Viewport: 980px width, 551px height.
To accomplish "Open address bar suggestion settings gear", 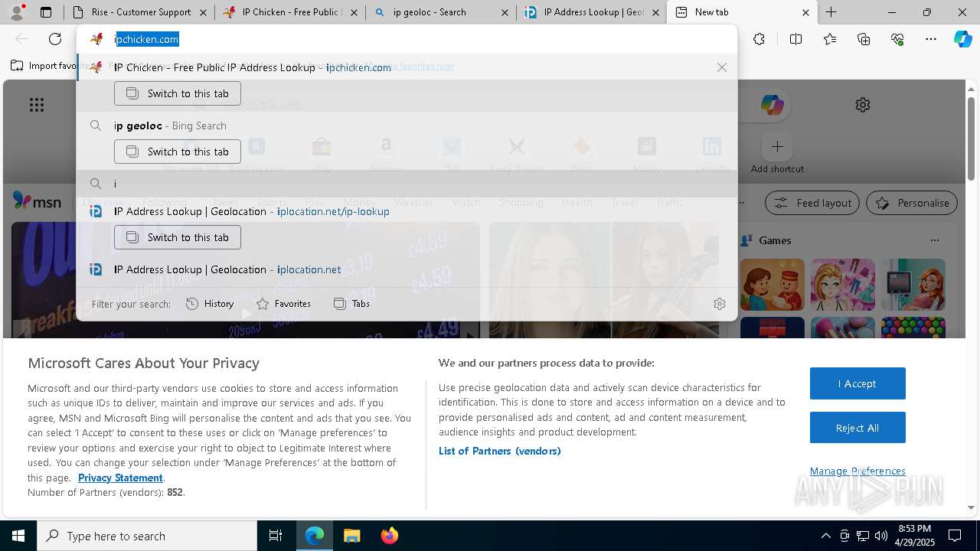I will (720, 304).
